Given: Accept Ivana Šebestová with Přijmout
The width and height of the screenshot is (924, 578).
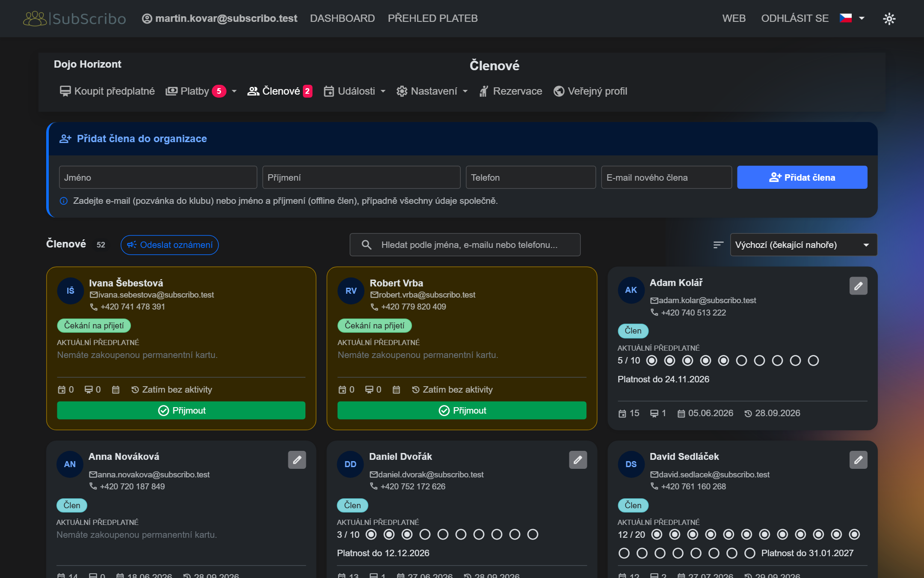Looking at the screenshot, I should pyautogui.click(x=181, y=411).
